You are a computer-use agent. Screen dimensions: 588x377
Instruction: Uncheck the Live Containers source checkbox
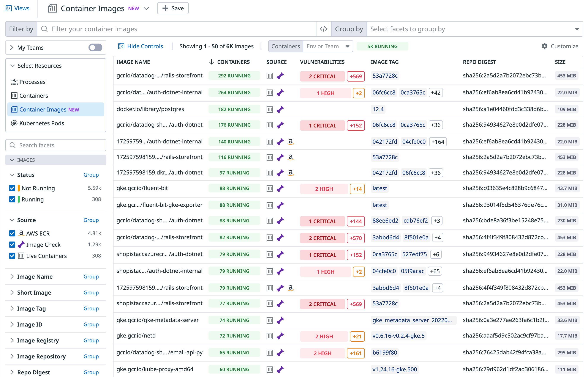click(12, 256)
